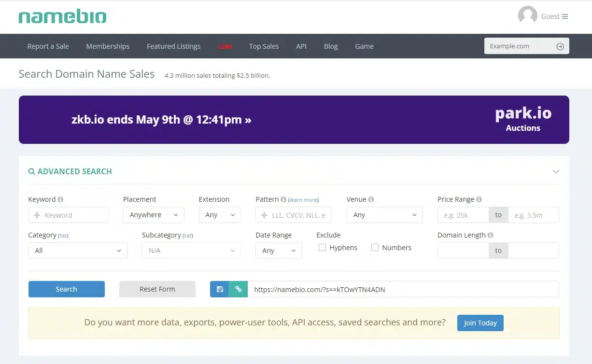Click the namebio.com search URL field
Image resolution: width=592 pixels, height=364 pixels.
click(403, 289)
